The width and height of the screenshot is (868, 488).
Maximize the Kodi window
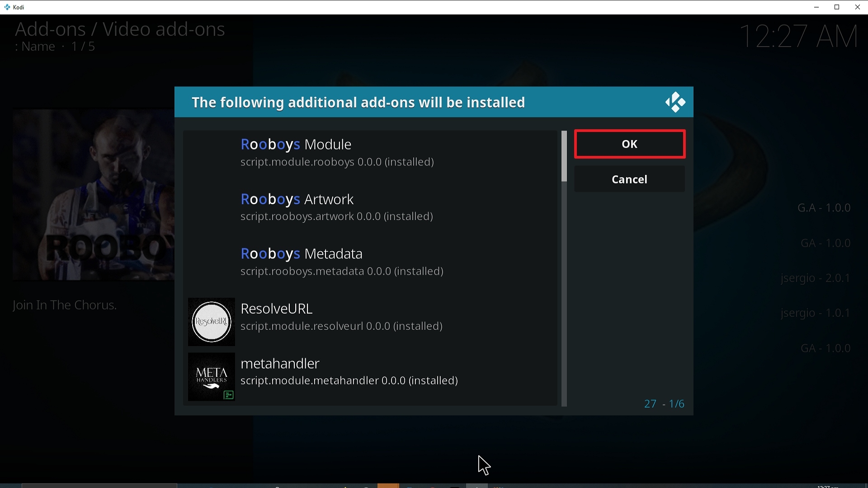point(837,7)
